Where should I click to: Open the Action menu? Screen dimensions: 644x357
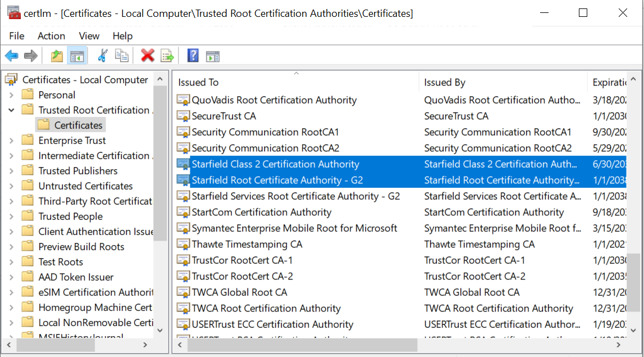(51, 36)
